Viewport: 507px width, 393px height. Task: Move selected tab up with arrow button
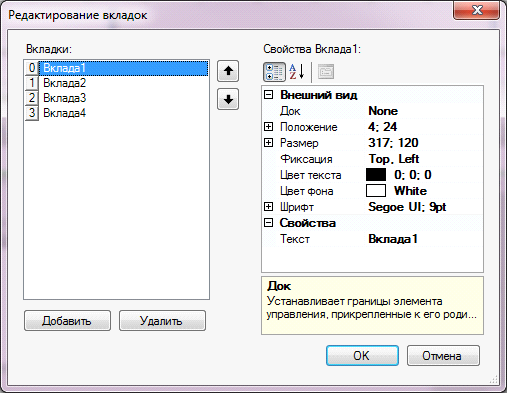point(228,71)
